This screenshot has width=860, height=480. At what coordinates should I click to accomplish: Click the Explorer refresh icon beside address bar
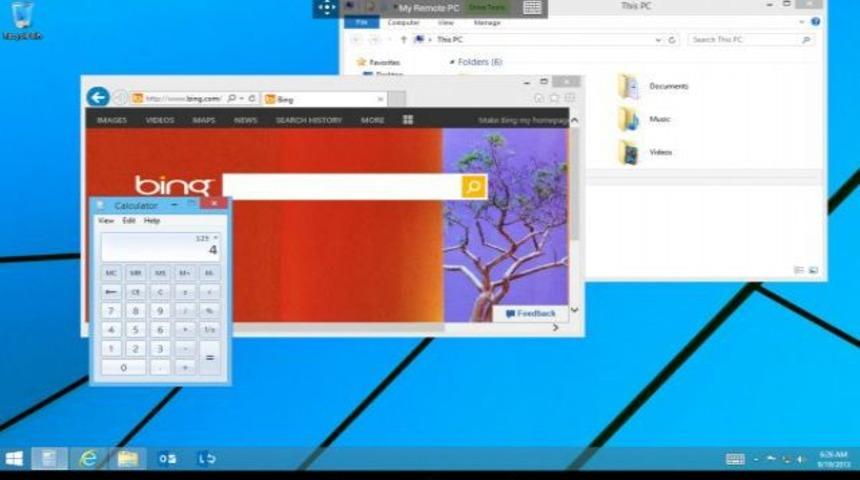pyautogui.click(x=671, y=40)
